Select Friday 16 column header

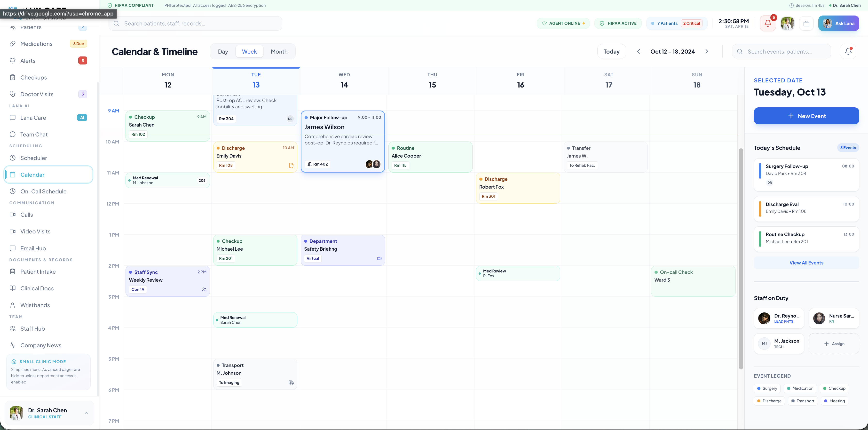[x=520, y=81]
